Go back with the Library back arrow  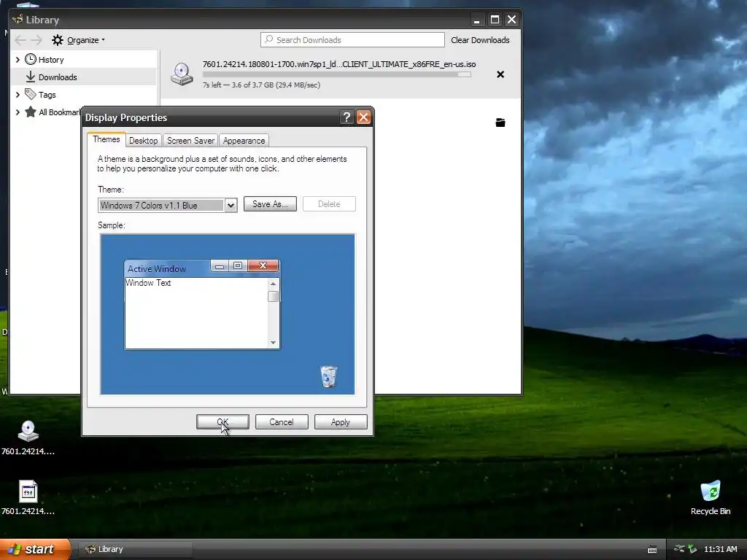point(20,40)
